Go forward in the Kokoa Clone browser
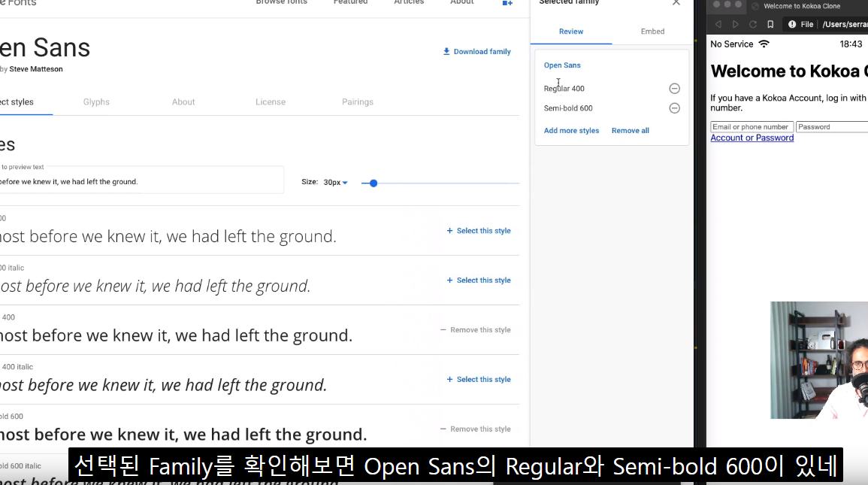Image resolution: width=868 pixels, height=485 pixels. point(735,24)
